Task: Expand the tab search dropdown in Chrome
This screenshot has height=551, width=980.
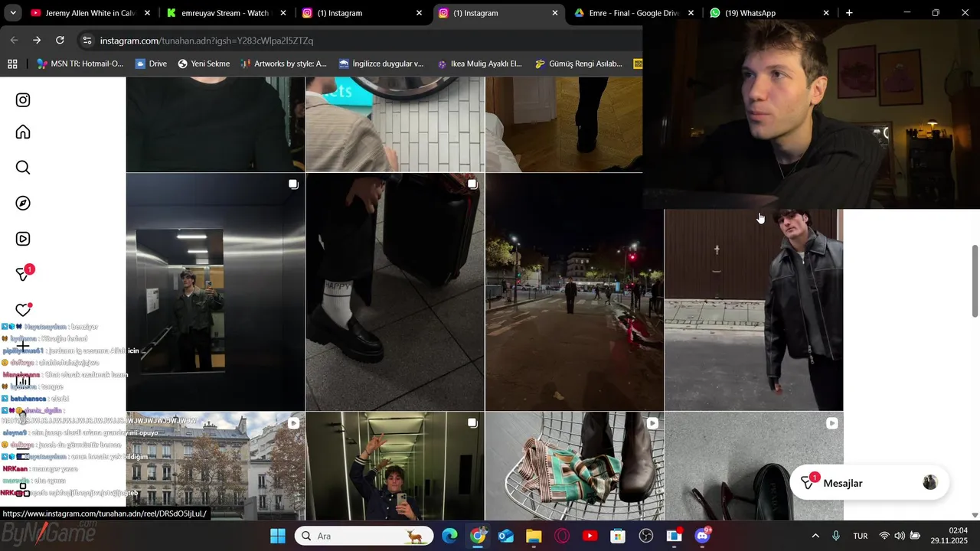Action: pos(12,13)
